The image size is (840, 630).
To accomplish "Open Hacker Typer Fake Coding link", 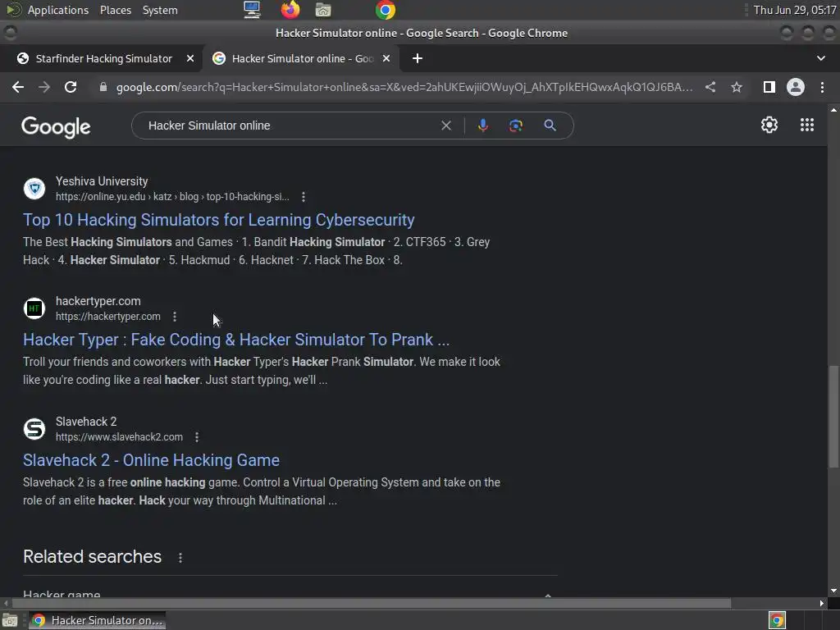I will (236, 340).
